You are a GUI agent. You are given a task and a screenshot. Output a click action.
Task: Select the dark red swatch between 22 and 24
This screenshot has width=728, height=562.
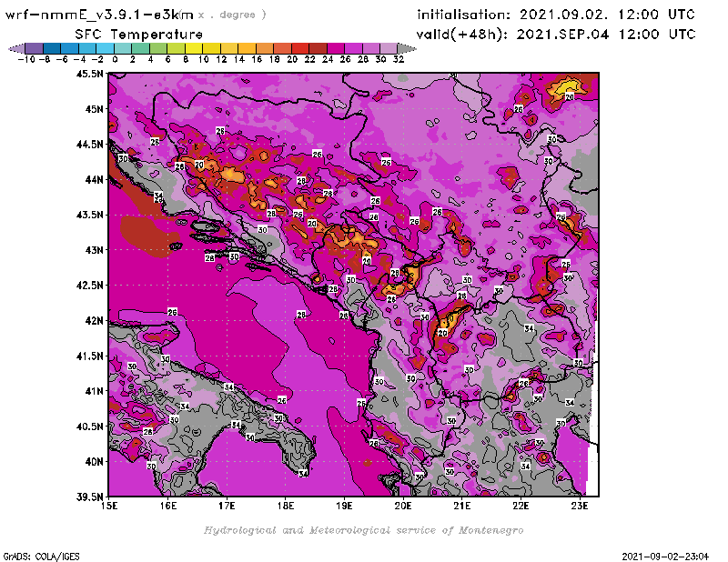318,48
